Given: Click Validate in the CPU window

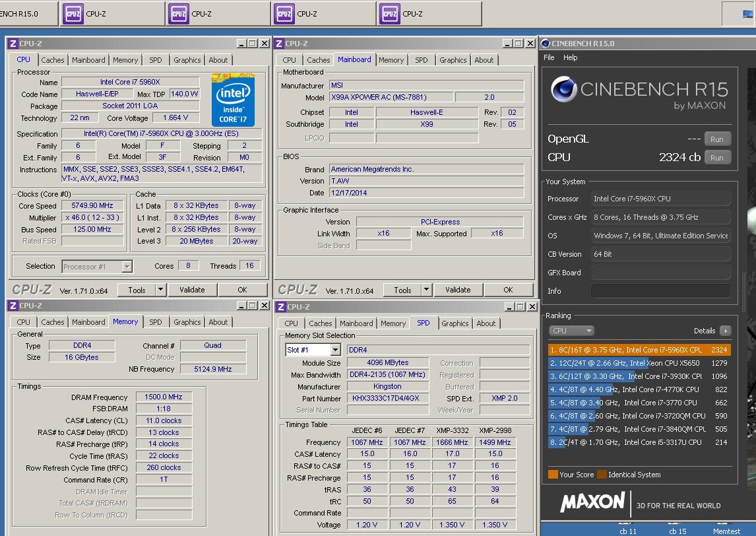Looking at the screenshot, I should coord(192,290).
